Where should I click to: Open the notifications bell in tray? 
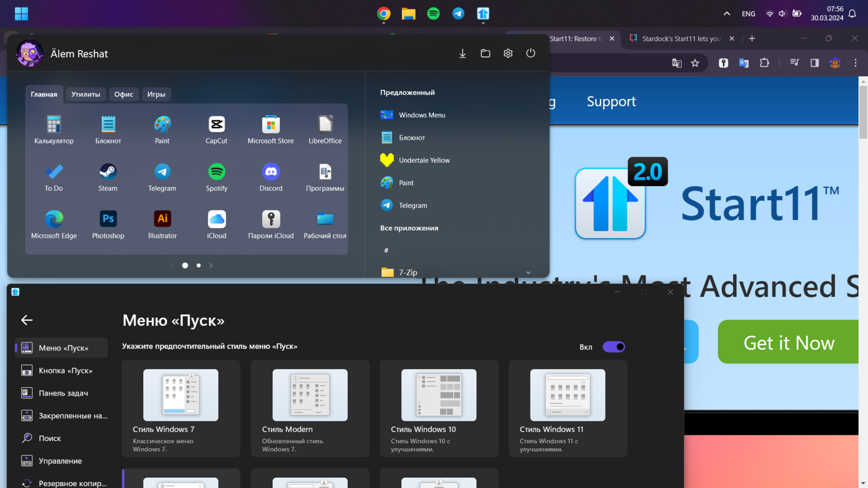852,14
